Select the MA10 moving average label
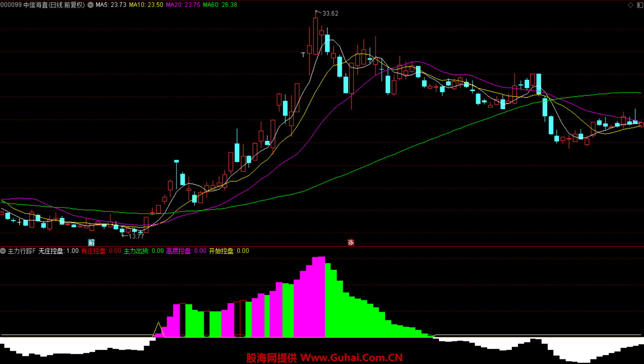The height and width of the screenshot is (364, 644). (x=146, y=5)
